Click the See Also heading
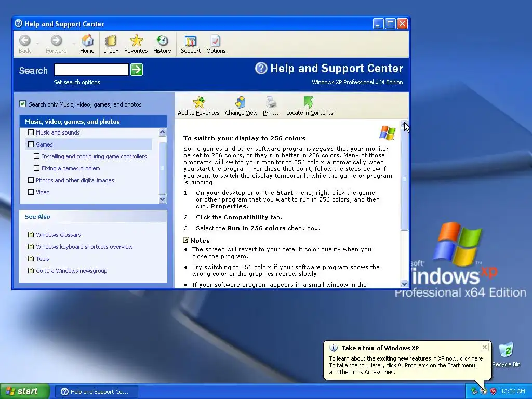532x399 pixels. pos(37,217)
